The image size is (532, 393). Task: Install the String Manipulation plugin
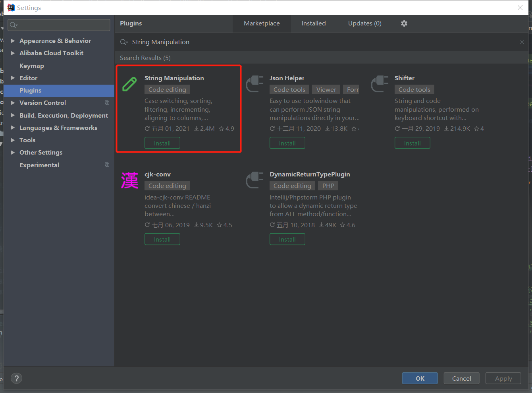click(x=162, y=143)
